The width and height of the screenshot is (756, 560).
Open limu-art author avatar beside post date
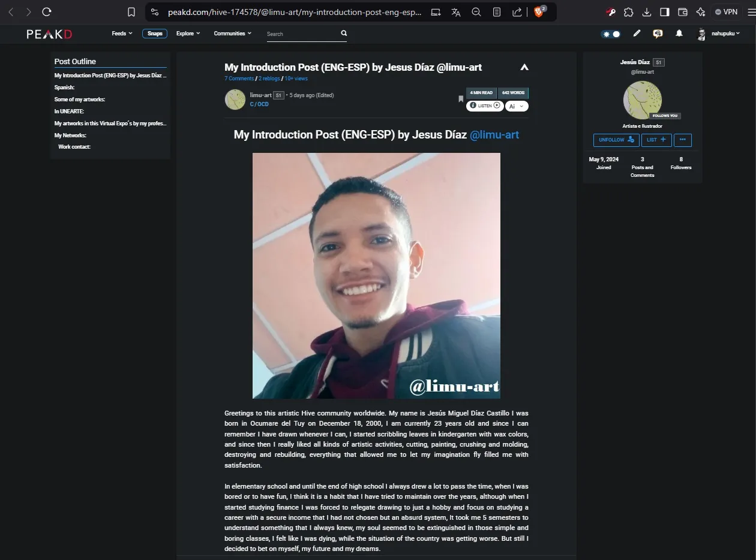click(x=235, y=100)
